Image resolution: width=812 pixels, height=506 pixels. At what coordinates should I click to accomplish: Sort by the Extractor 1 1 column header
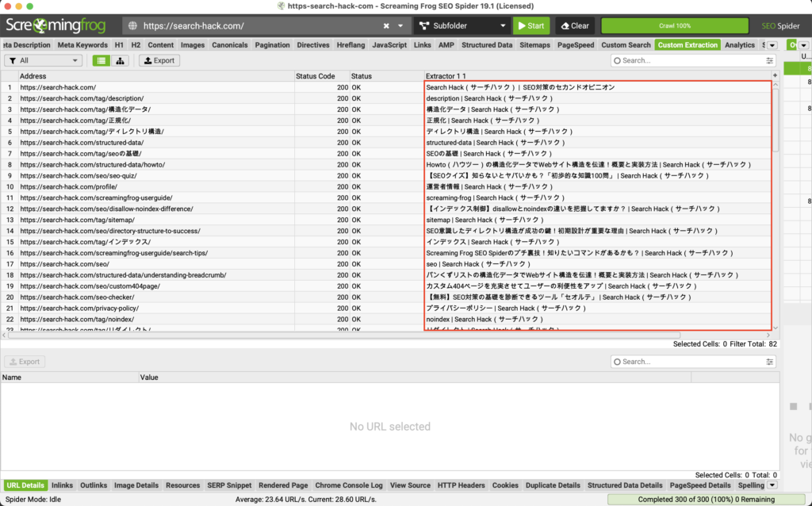coord(598,76)
